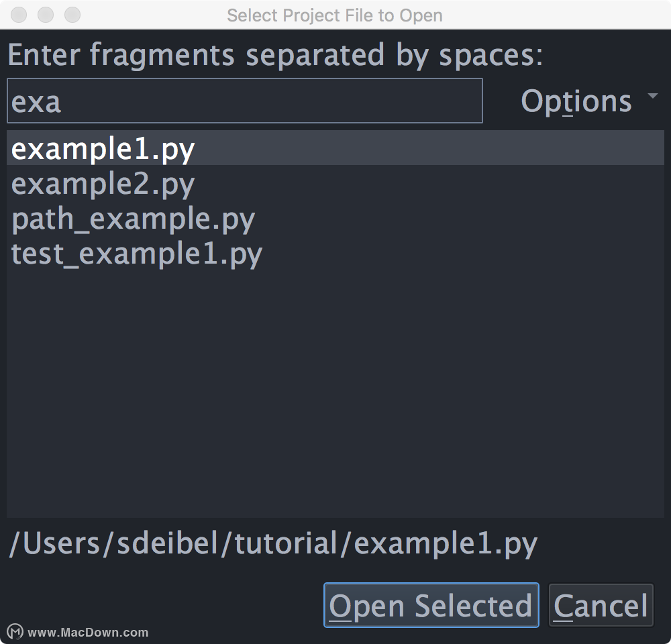Click the typed text 'exa' in the field
Viewport: 671px width, 644px height.
(x=36, y=102)
